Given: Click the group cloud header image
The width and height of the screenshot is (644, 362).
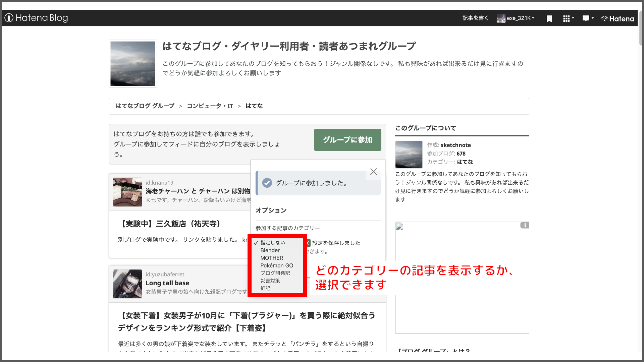Looking at the screenshot, I should pyautogui.click(x=133, y=64).
